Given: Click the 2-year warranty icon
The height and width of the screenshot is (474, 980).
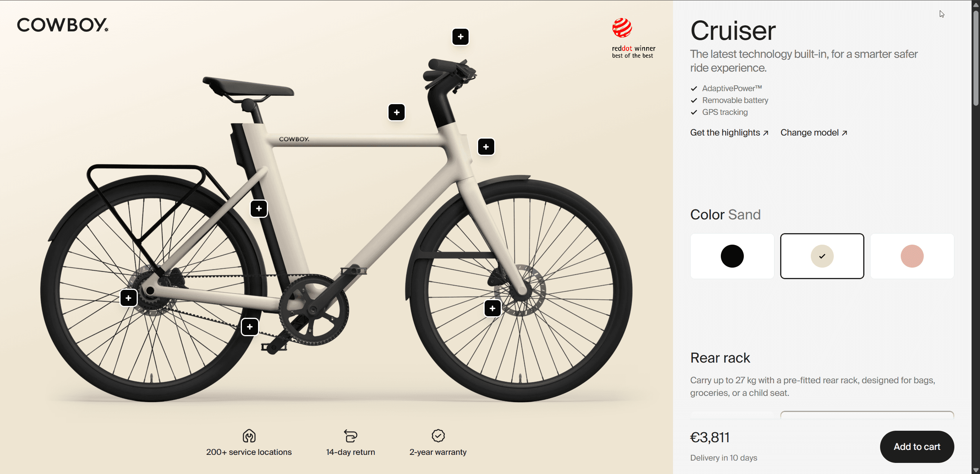Looking at the screenshot, I should tap(438, 436).
